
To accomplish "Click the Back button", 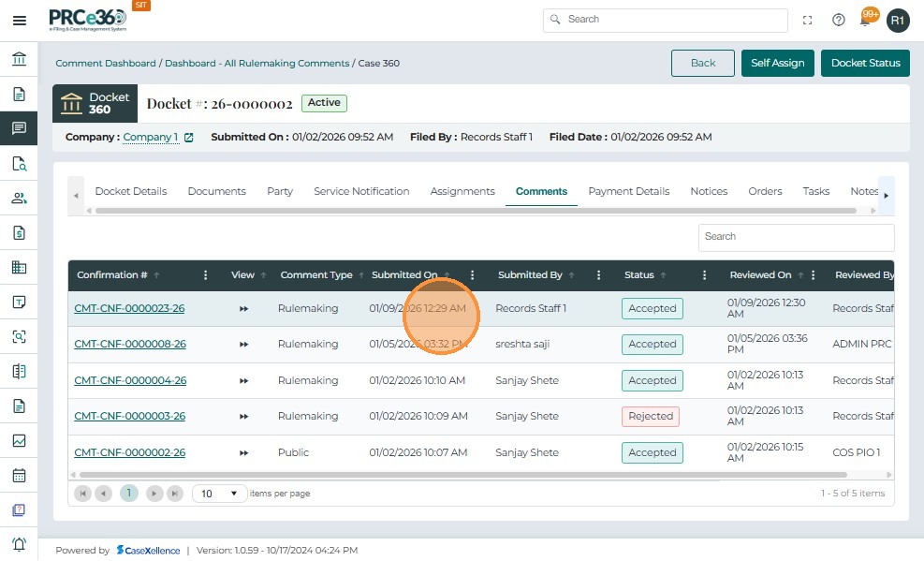I will pyautogui.click(x=702, y=63).
